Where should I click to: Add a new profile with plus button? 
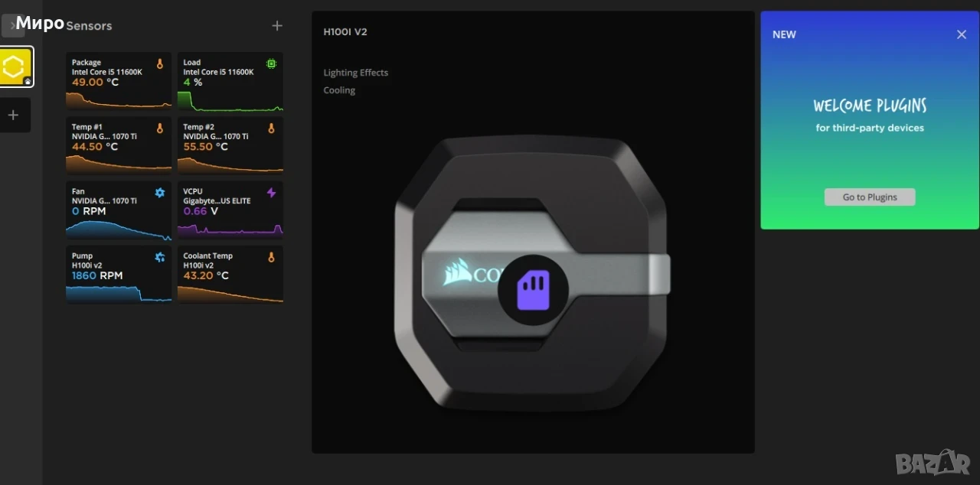(x=13, y=115)
